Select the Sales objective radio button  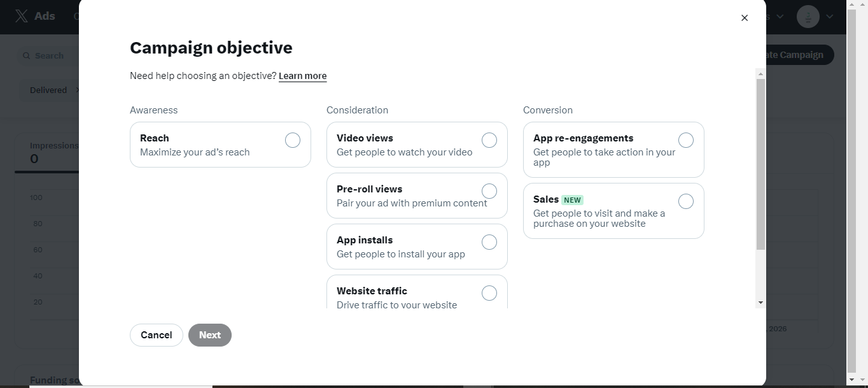pyautogui.click(x=686, y=201)
